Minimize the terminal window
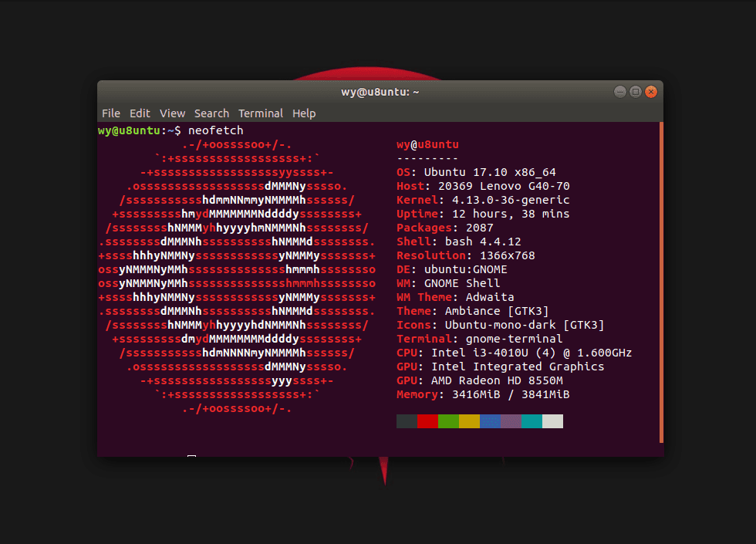 620,92
